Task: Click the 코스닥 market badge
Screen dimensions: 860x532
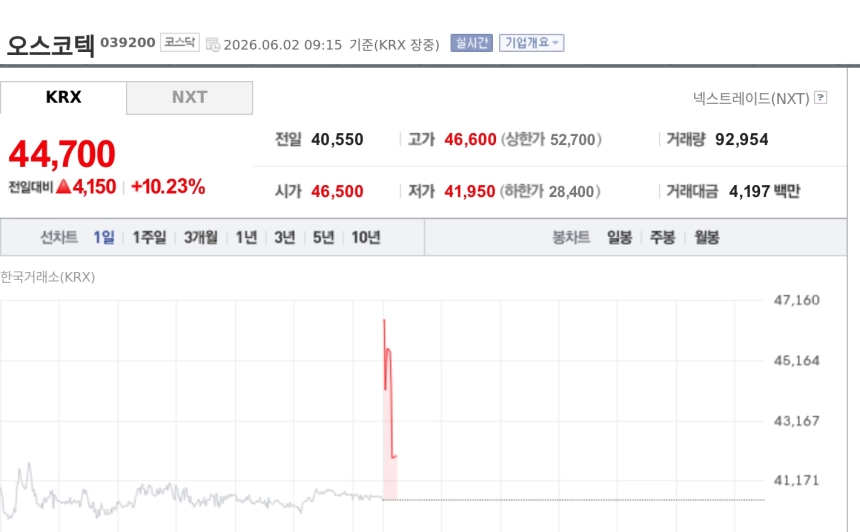Action: [180, 42]
